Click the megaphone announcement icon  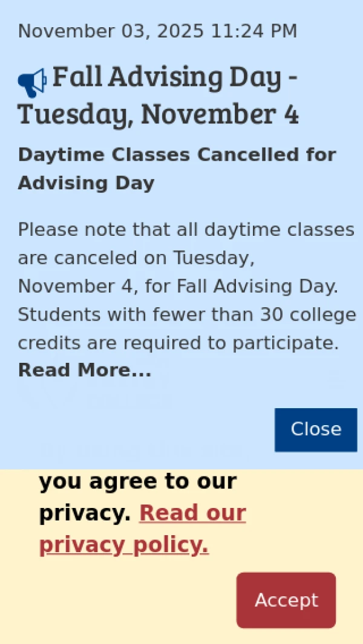tap(32, 83)
